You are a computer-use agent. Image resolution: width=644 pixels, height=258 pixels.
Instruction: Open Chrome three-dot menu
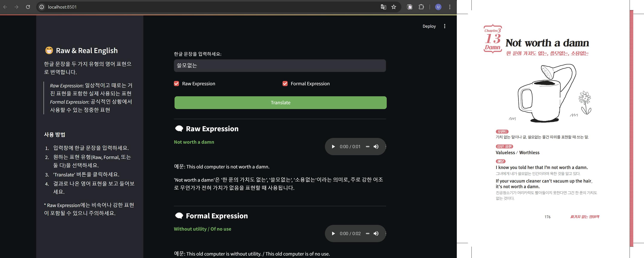coord(450,7)
